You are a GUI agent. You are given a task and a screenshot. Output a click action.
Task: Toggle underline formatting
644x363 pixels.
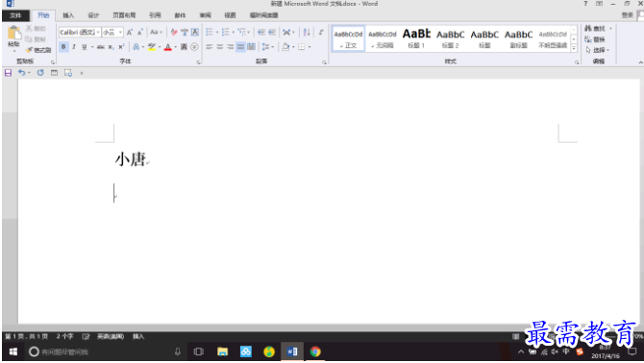coord(85,47)
